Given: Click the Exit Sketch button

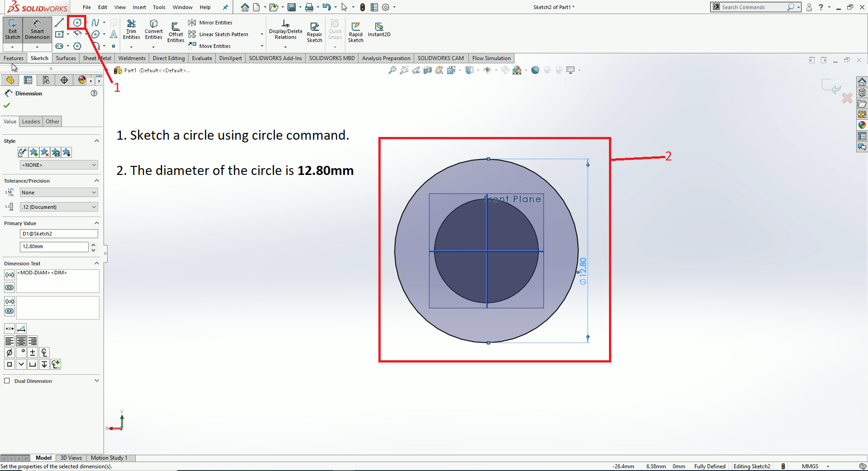Looking at the screenshot, I should click(13, 30).
